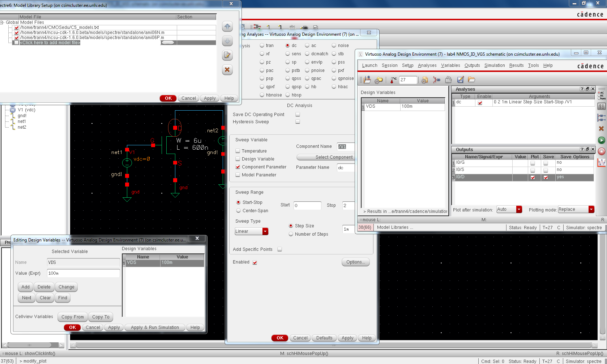Open Analyses menu in ADE window
Viewport: 607px width, 364px height.
click(x=427, y=65)
